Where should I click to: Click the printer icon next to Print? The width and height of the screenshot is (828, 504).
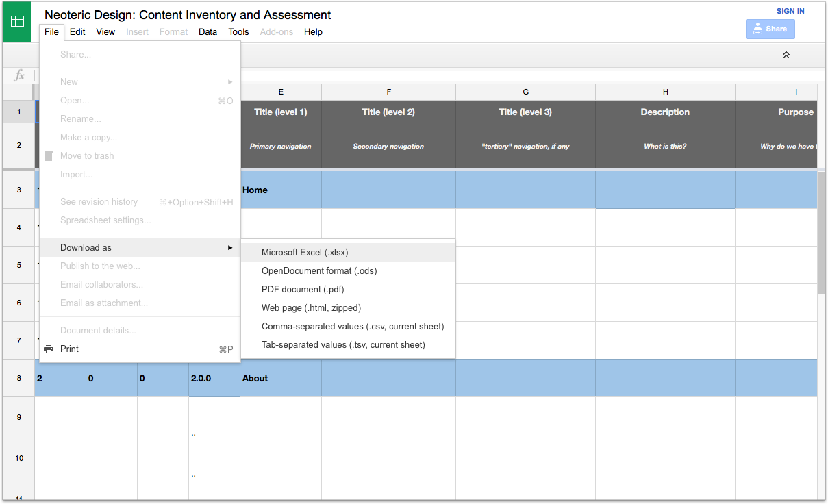[x=49, y=349]
